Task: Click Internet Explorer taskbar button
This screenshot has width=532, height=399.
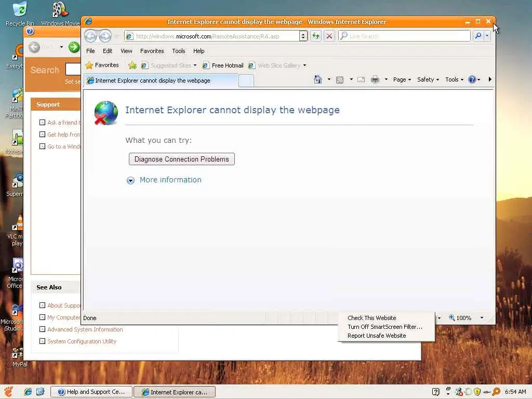Action: tap(175, 392)
